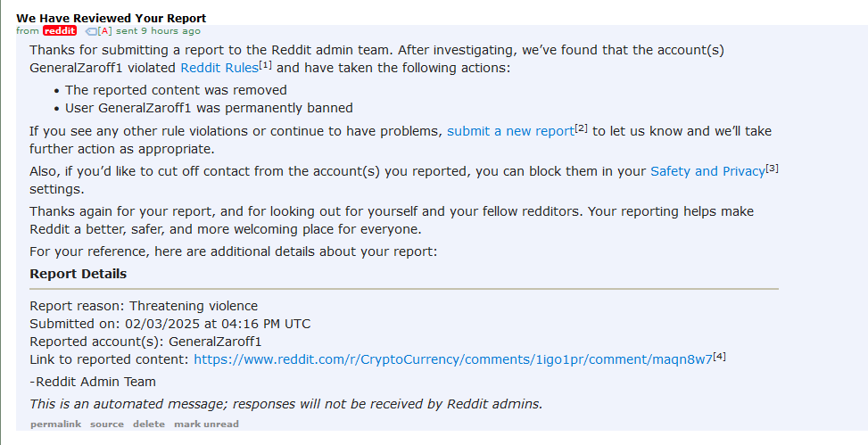The width and height of the screenshot is (868, 445).
Task: Open Safety and Privacy settings link
Action: click(x=707, y=171)
